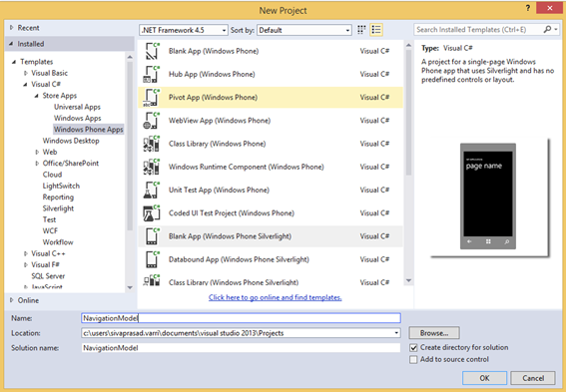The height and width of the screenshot is (392, 566).
Task: Select the Silverlight category
Action: tap(58, 208)
